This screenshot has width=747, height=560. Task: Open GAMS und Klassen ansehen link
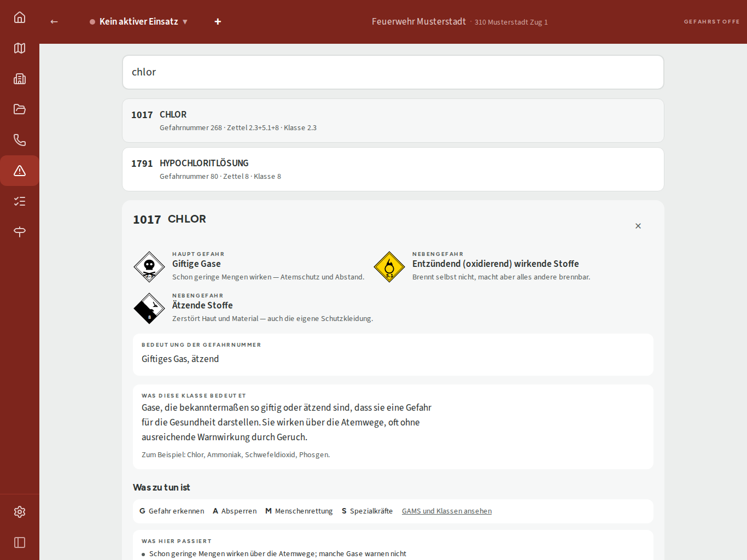(x=447, y=511)
